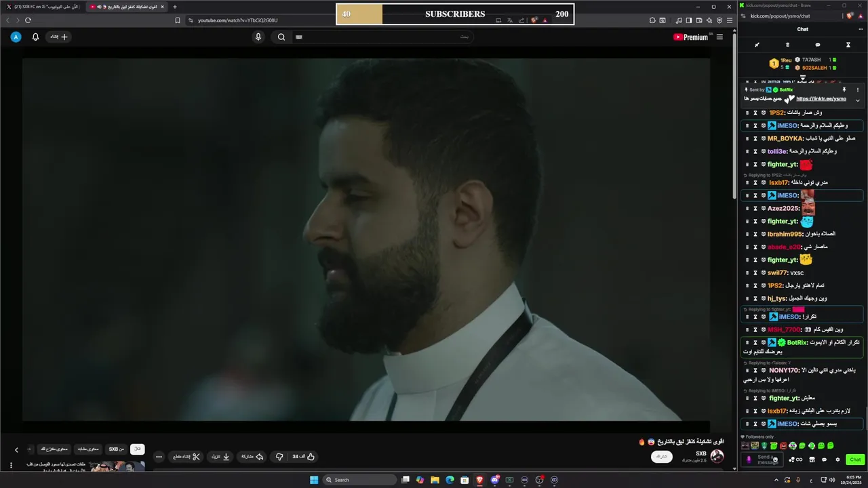Open Windows Start menu
868x488 pixels.
(314, 480)
